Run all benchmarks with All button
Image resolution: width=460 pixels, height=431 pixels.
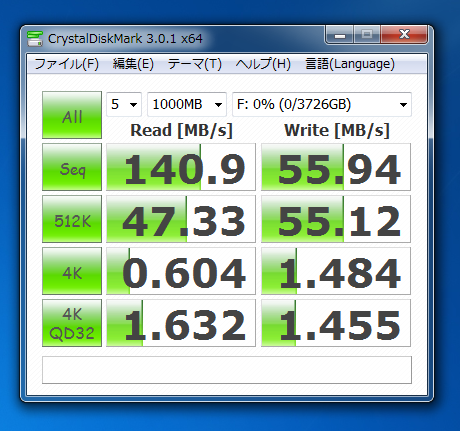(72, 115)
